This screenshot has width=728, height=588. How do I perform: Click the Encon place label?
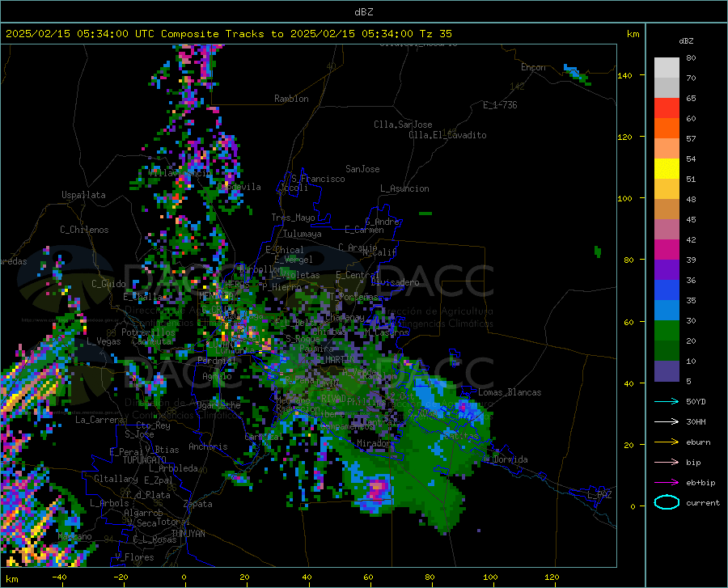click(x=533, y=67)
